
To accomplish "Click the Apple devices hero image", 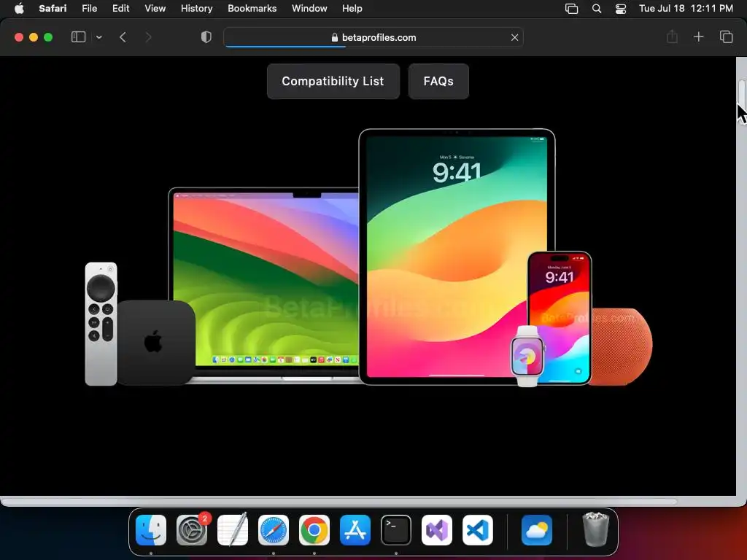I will (x=368, y=257).
